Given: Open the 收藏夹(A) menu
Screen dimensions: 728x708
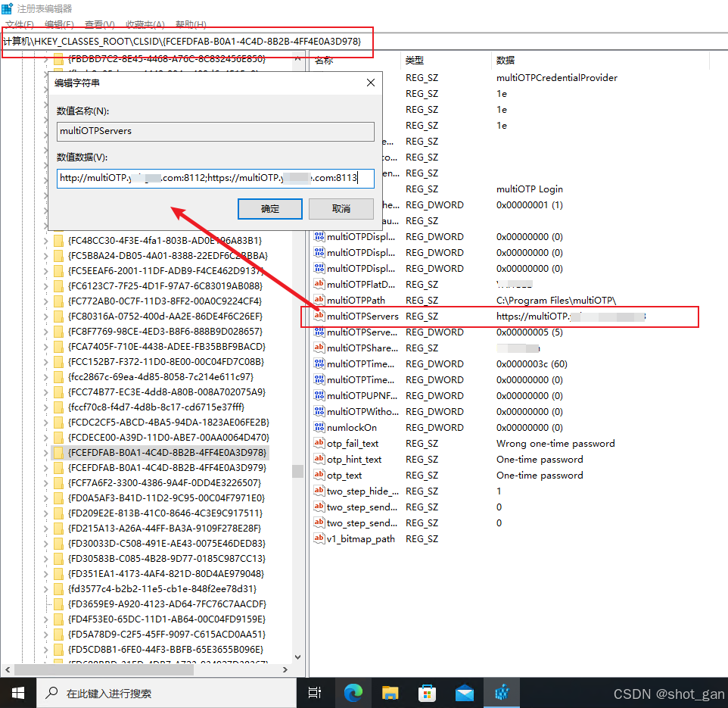Looking at the screenshot, I should (145, 24).
